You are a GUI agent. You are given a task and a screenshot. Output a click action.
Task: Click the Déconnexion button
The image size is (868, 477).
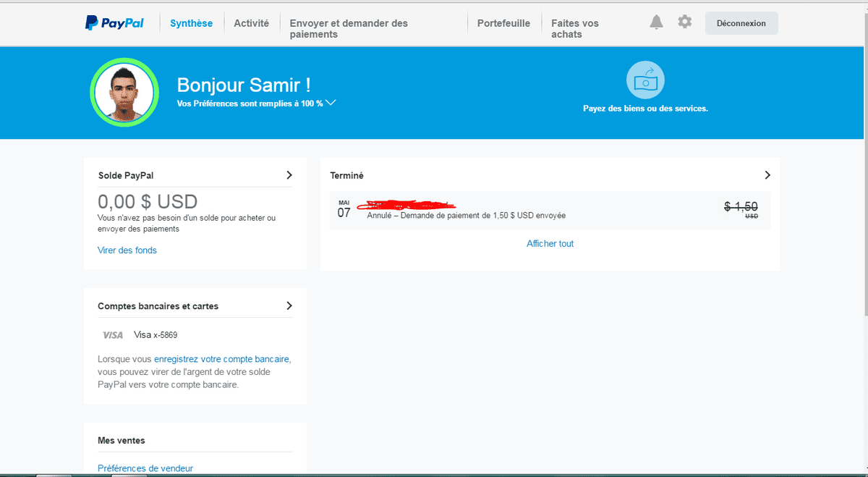pyautogui.click(x=741, y=23)
